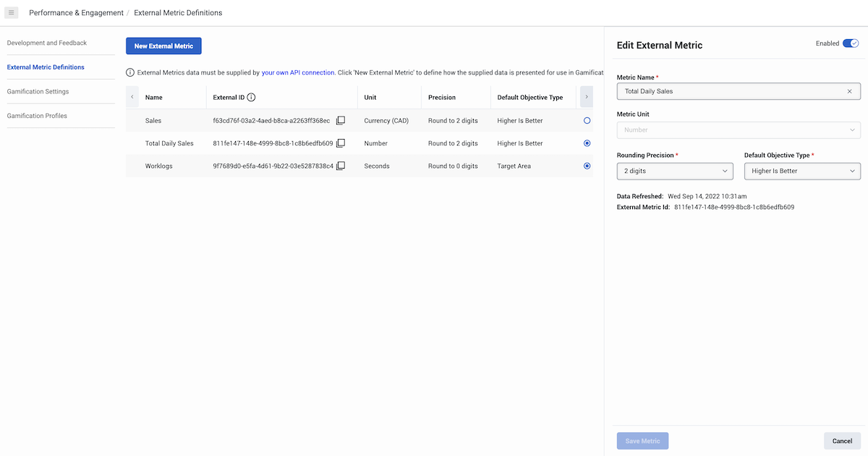Click the left chevron above the metrics table
Viewport: 868px width, 456px height.
(132, 96)
